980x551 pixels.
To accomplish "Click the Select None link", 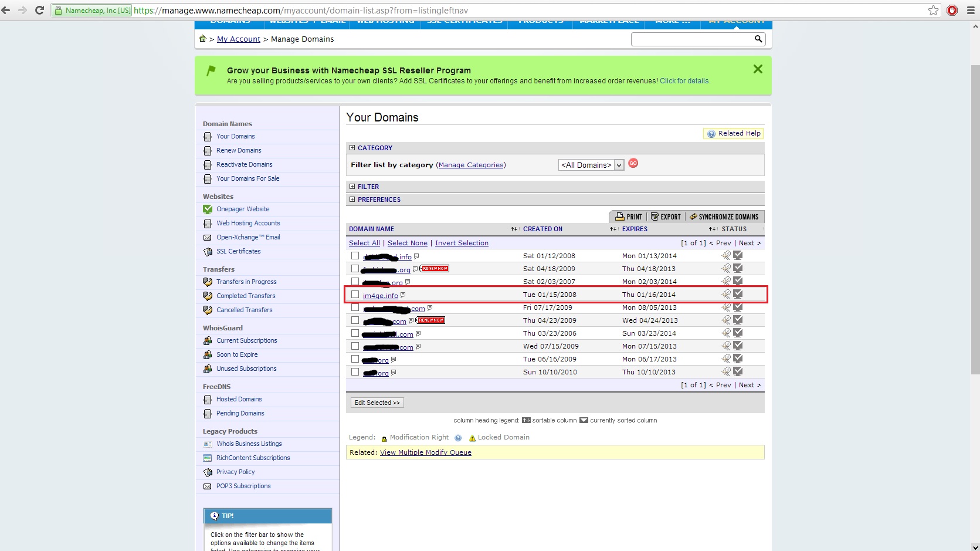I will click(x=408, y=243).
